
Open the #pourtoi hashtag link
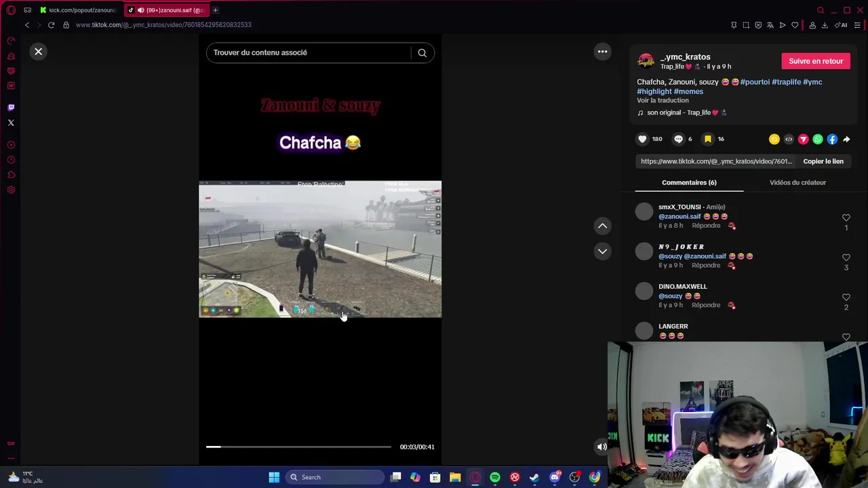[x=755, y=82]
